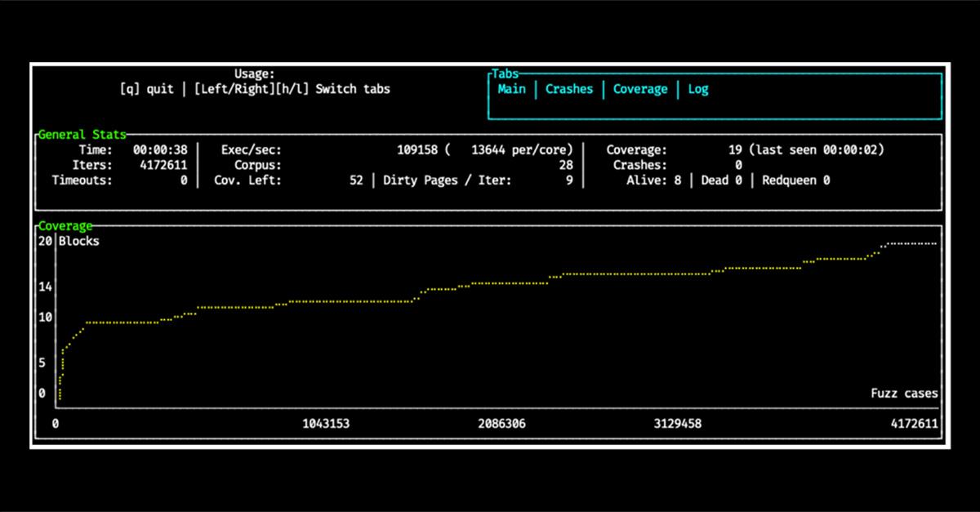Select the Coverage tab in Tabs box
The width and height of the screenshot is (980, 512).
[639, 89]
